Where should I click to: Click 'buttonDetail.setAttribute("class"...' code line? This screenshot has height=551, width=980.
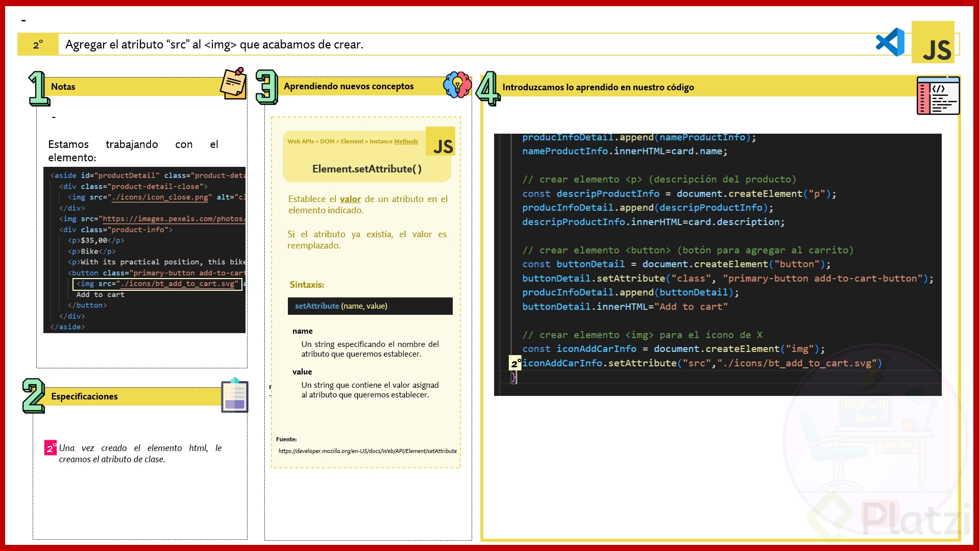[727, 279]
